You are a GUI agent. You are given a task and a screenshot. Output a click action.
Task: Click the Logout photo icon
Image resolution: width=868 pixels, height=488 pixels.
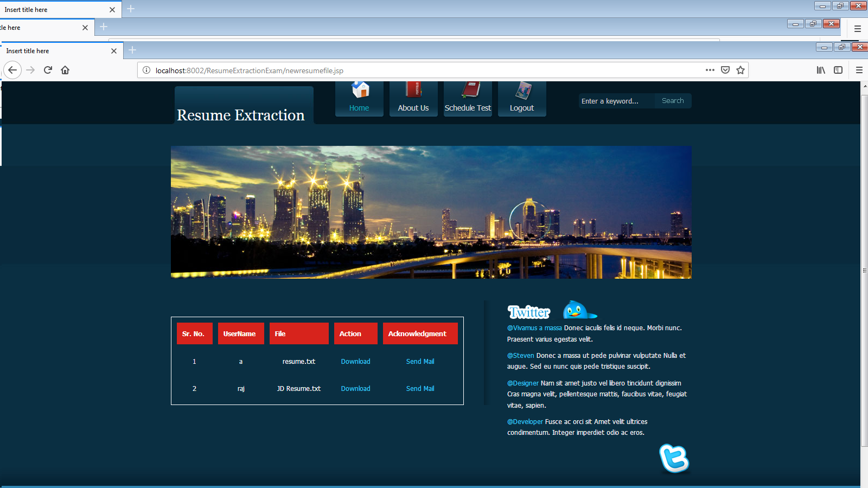pos(521,89)
